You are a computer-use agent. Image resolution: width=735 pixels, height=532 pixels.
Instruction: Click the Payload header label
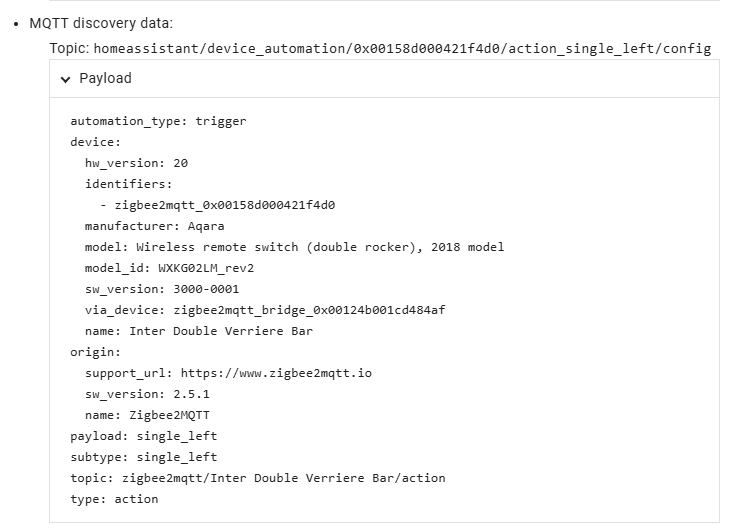tap(105, 78)
